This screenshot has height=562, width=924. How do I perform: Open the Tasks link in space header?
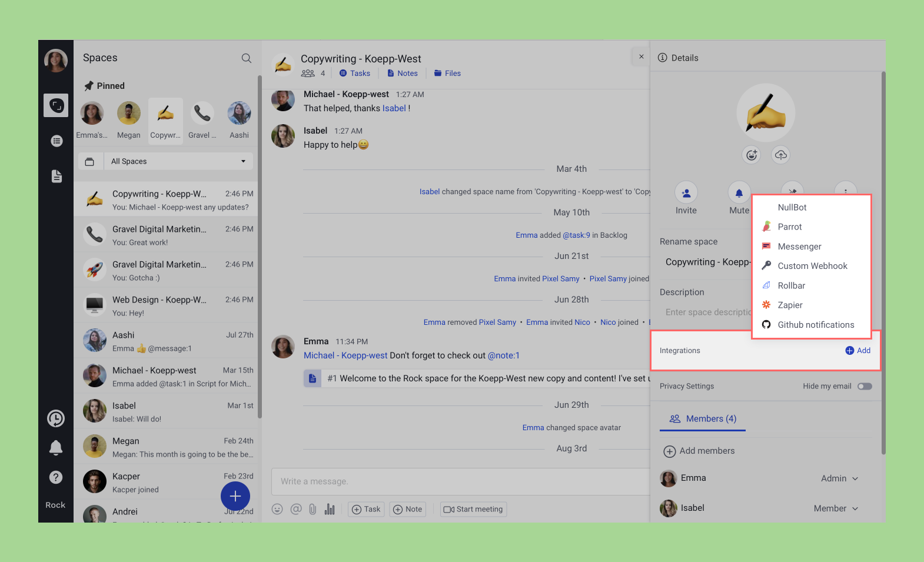click(355, 74)
